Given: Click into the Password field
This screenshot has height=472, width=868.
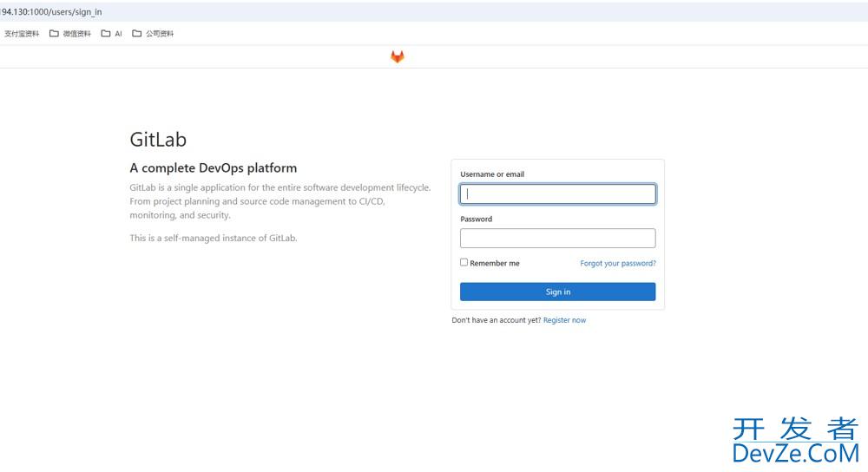Looking at the screenshot, I should point(557,238).
